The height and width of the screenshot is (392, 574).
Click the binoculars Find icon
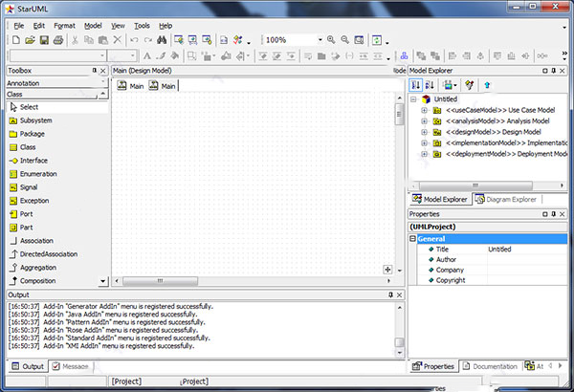coord(163,40)
